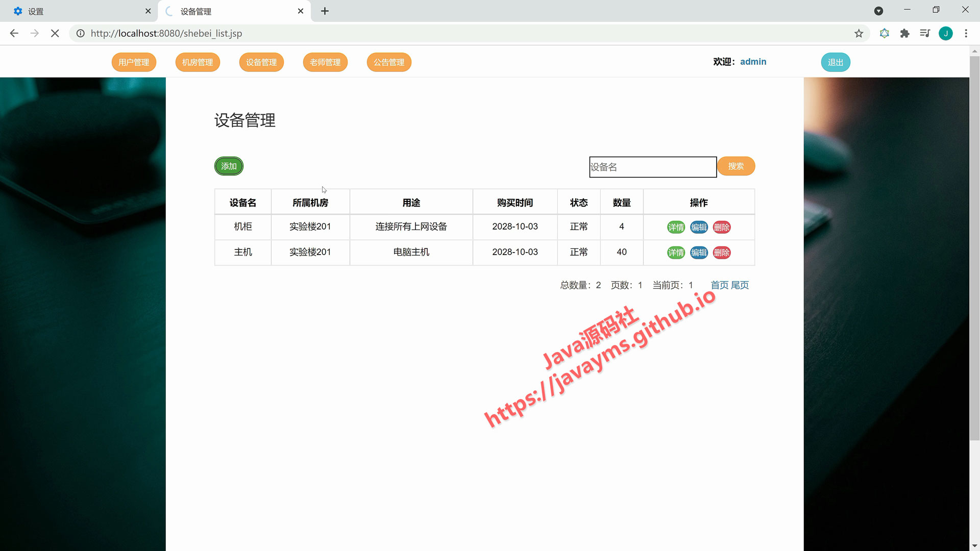Click the 购买时间 column header
This screenshot has width=980, height=551.
pyautogui.click(x=515, y=203)
